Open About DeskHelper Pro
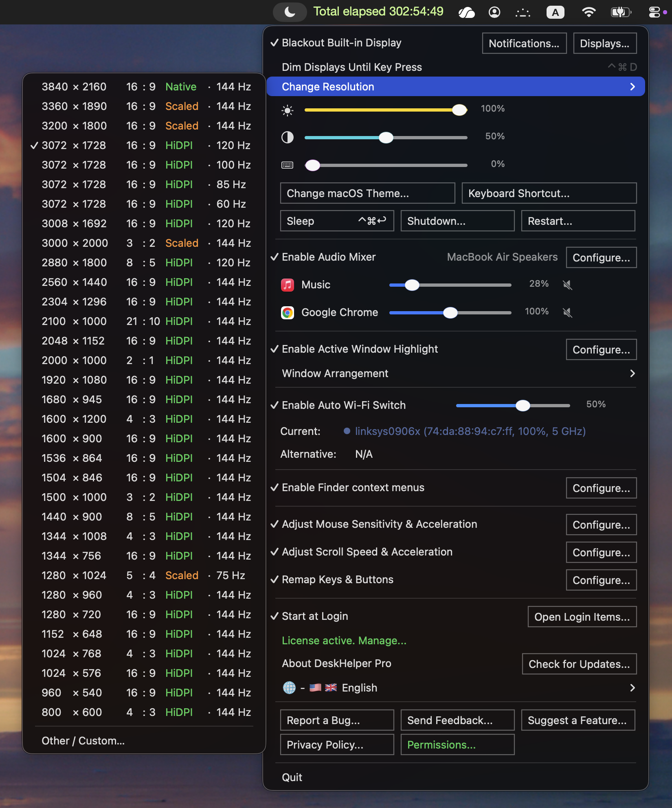Screen dimensions: 672x808 point(336,663)
